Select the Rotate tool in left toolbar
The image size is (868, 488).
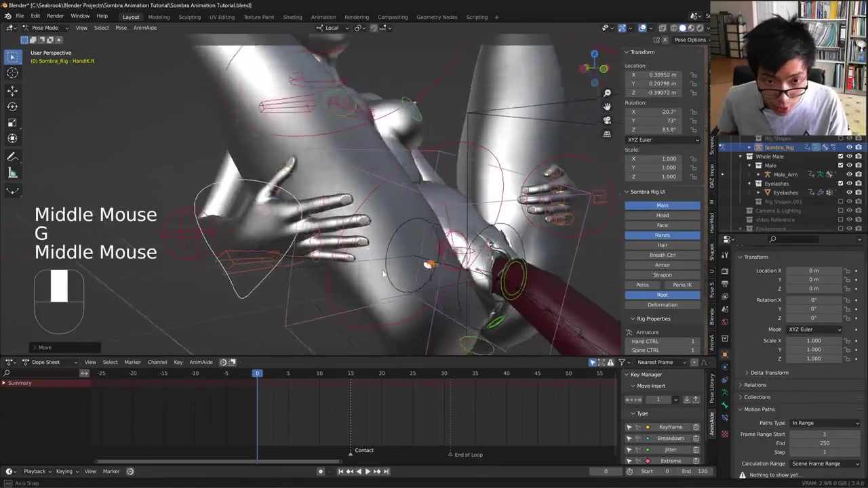pyautogui.click(x=12, y=106)
